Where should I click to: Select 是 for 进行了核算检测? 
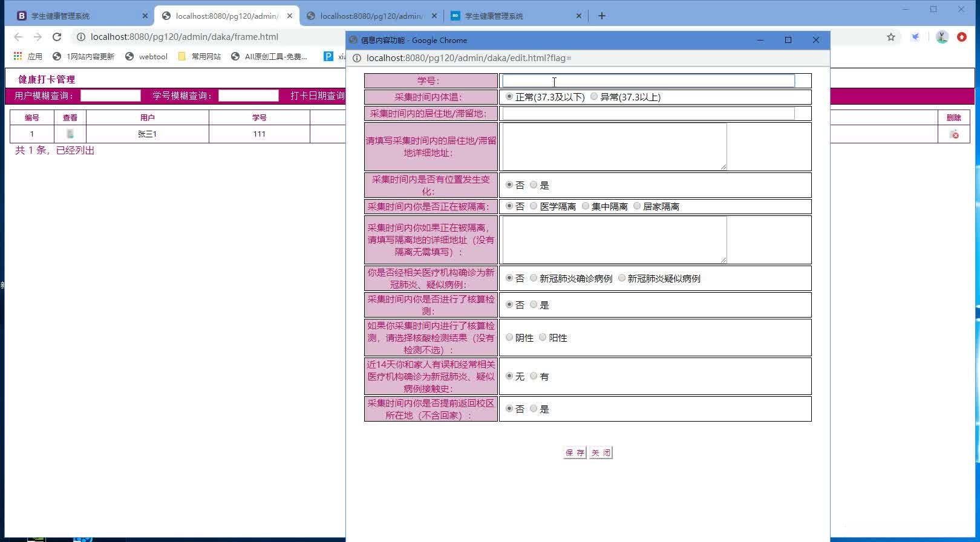(534, 304)
